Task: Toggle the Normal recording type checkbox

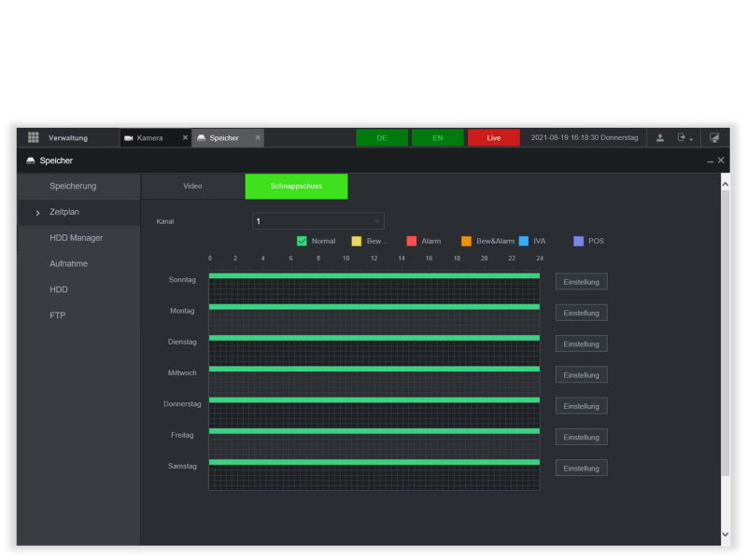Action: coord(302,241)
